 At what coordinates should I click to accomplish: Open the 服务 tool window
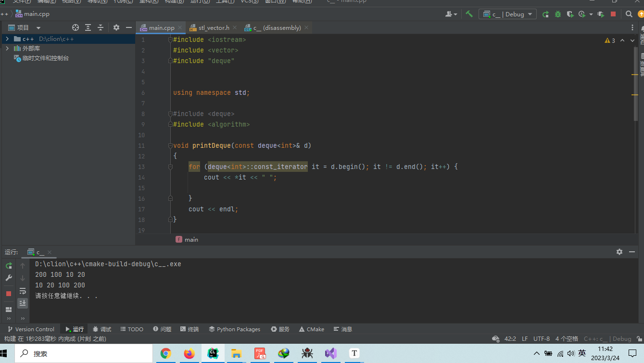pyautogui.click(x=280, y=329)
